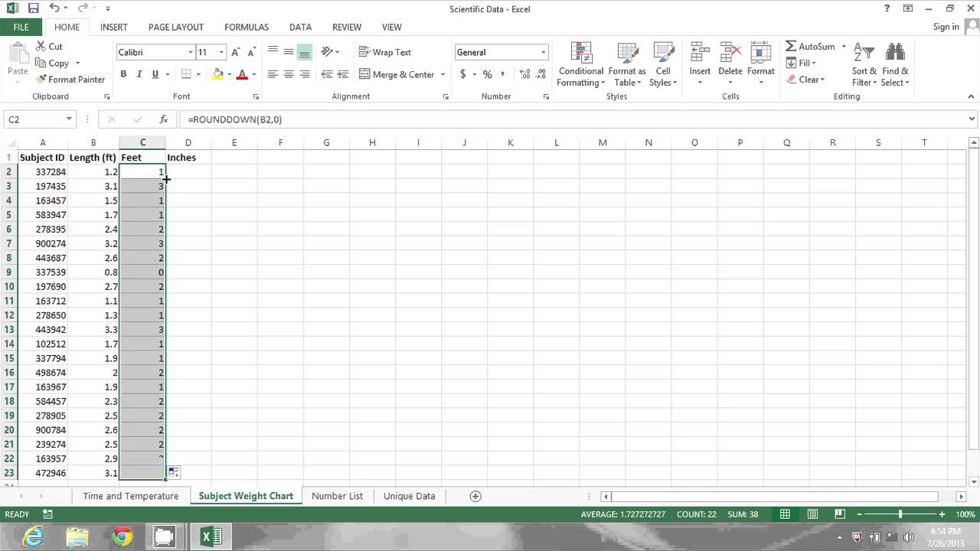This screenshot has width=980, height=551.
Task: Open the General number format dropdown
Action: [544, 52]
